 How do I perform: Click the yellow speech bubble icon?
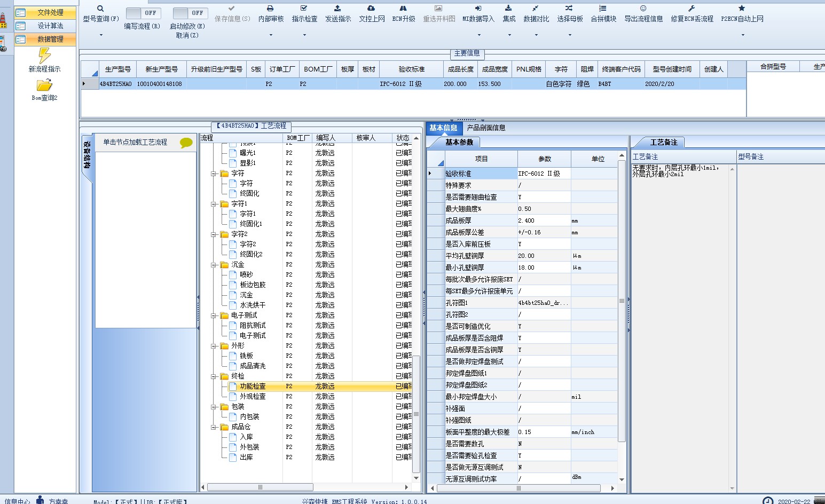pyautogui.click(x=186, y=143)
